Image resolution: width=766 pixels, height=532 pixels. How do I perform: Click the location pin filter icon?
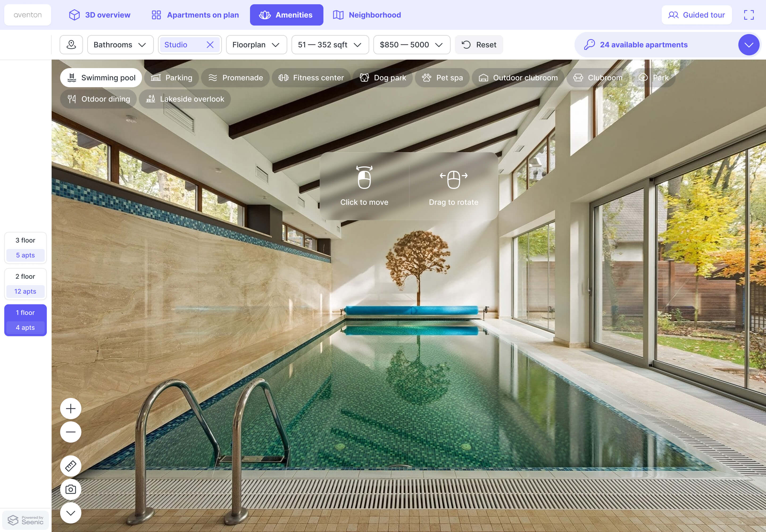point(71,45)
